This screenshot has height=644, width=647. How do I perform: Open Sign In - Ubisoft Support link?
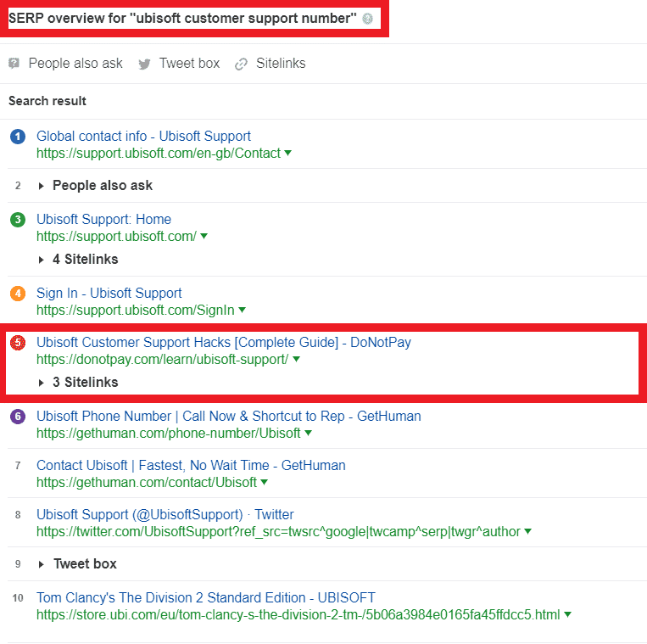coord(109,293)
